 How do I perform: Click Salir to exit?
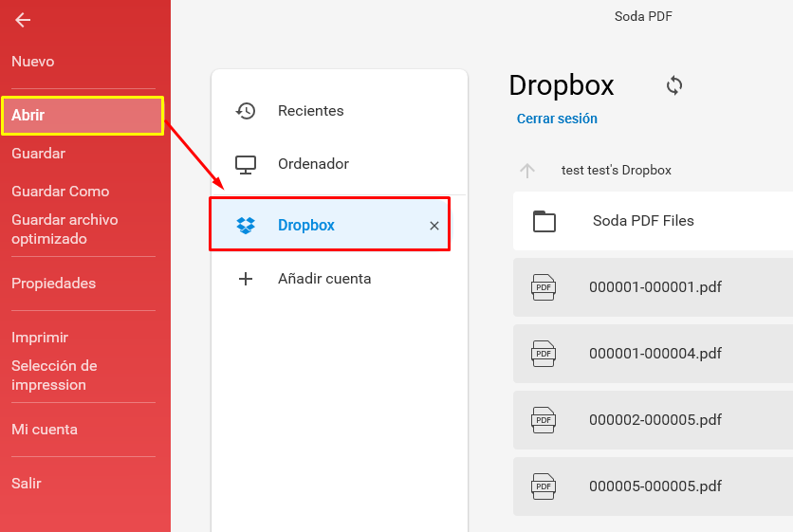click(27, 484)
